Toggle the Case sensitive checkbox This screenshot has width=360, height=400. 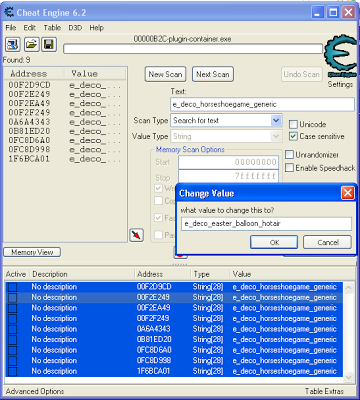point(293,136)
